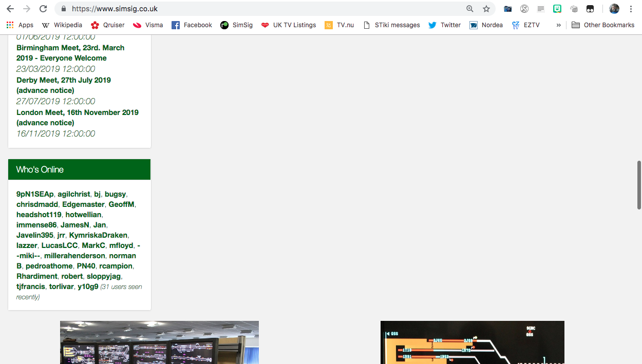Open the Apps grid shortcut
The height and width of the screenshot is (364, 642).
(x=20, y=25)
